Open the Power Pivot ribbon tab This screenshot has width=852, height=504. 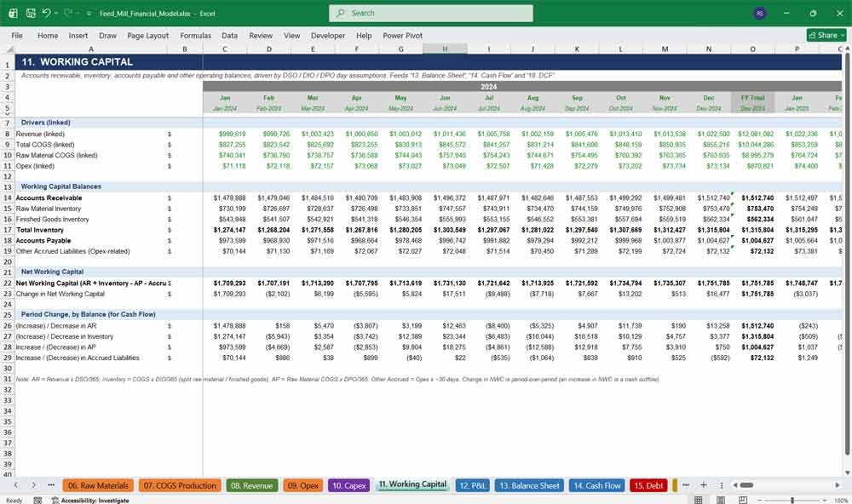coord(403,35)
